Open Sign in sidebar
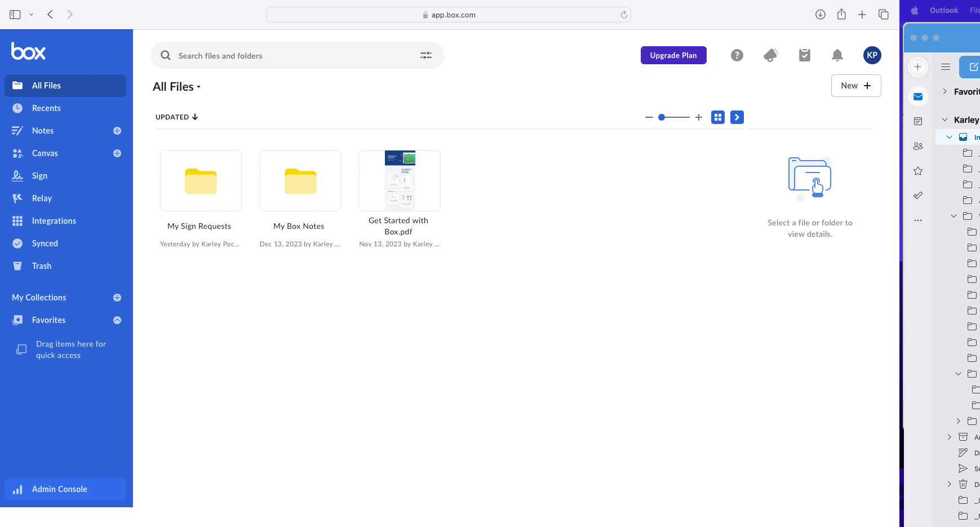980x527 pixels. click(65, 176)
